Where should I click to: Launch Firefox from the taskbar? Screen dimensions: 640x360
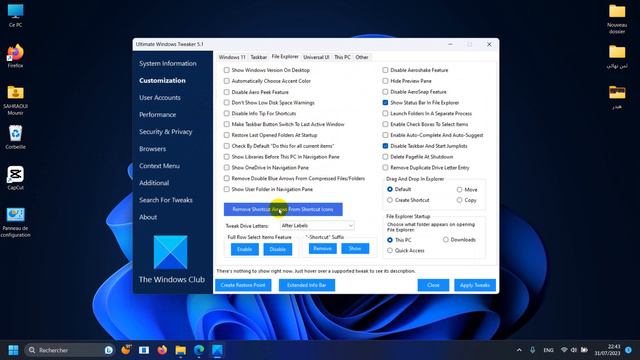162,350
